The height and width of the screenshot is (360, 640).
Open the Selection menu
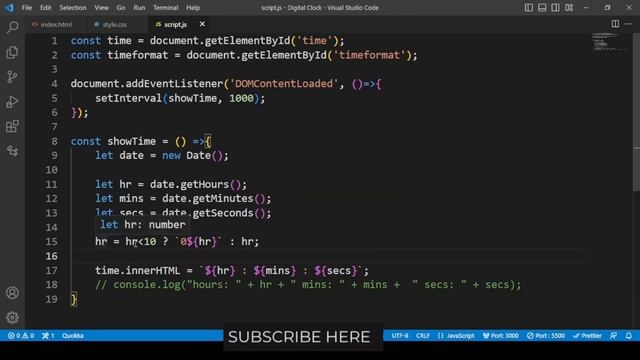[x=73, y=7]
